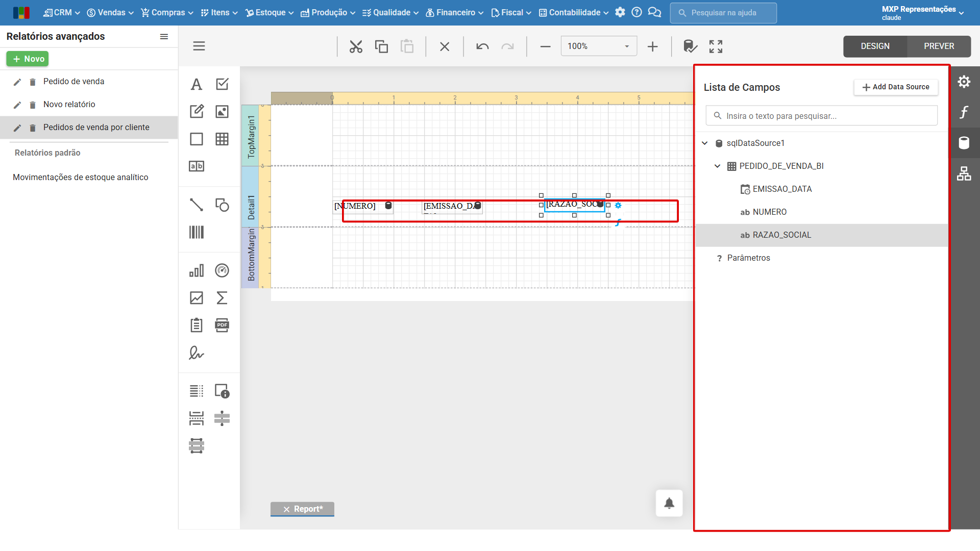The width and height of the screenshot is (980, 551).
Task: Select the Gauge control tool
Action: pos(222,270)
